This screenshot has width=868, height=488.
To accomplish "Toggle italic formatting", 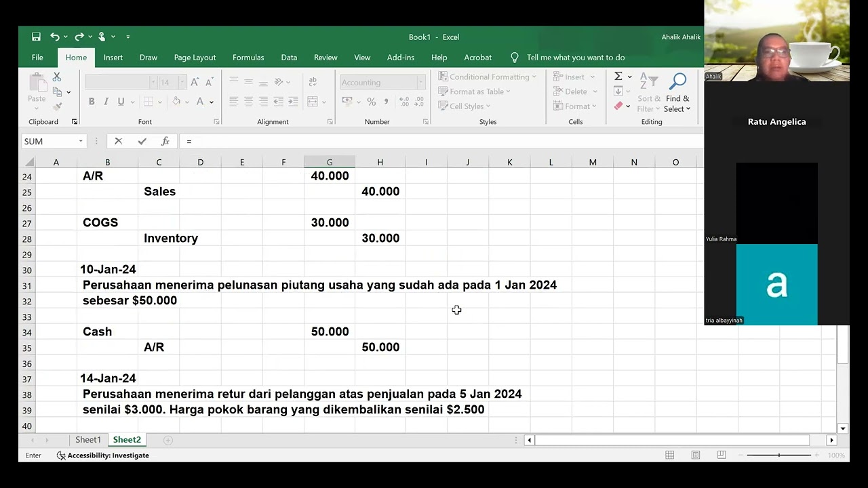I will (x=106, y=102).
